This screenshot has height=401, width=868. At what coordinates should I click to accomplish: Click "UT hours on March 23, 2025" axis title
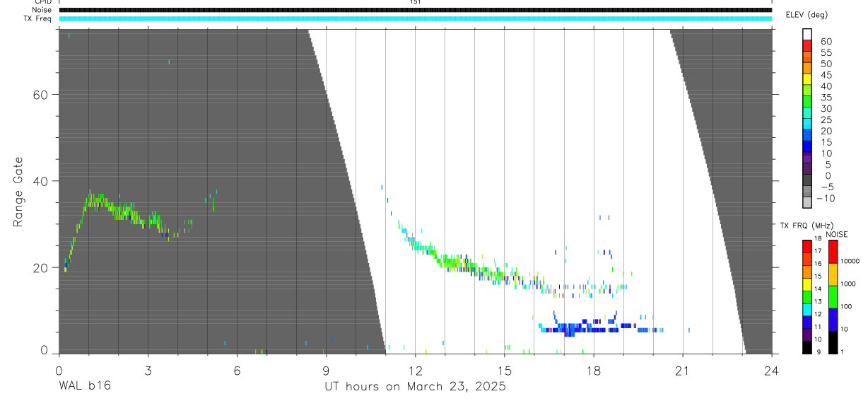coord(415,387)
